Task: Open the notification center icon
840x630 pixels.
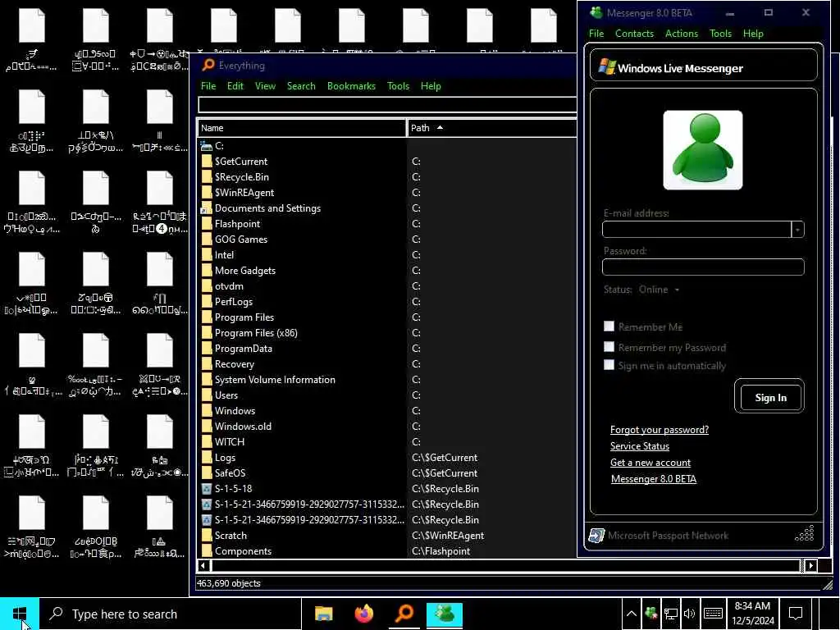Action: [796, 614]
